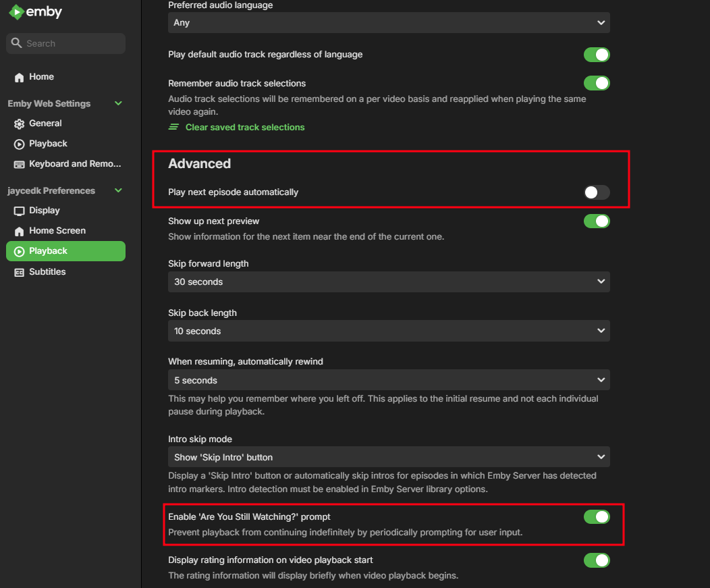
Task: Open Preferred audio language dropdown
Action: 388,23
